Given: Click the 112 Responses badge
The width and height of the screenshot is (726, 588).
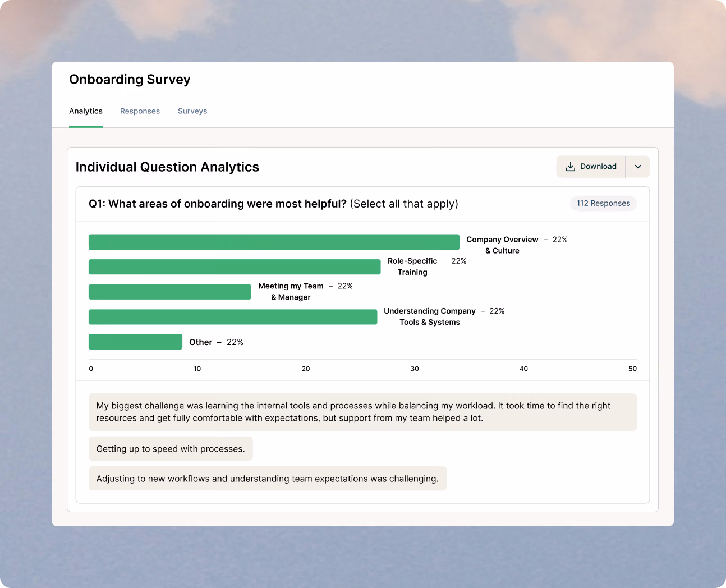Looking at the screenshot, I should (603, 203).
